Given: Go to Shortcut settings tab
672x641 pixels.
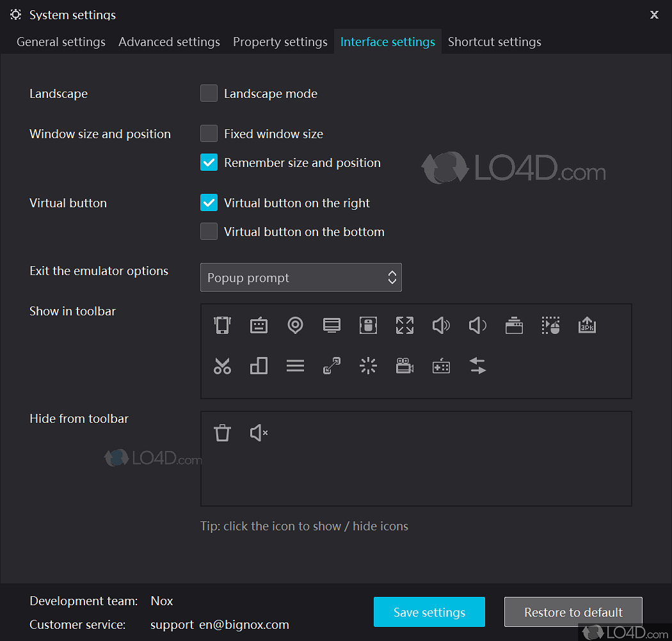Looking at the screenshot, I should point(495,42).
